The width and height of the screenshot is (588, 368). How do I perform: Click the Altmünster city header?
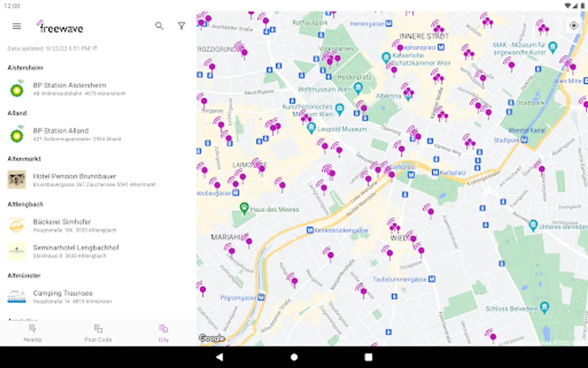click(24, 276)
